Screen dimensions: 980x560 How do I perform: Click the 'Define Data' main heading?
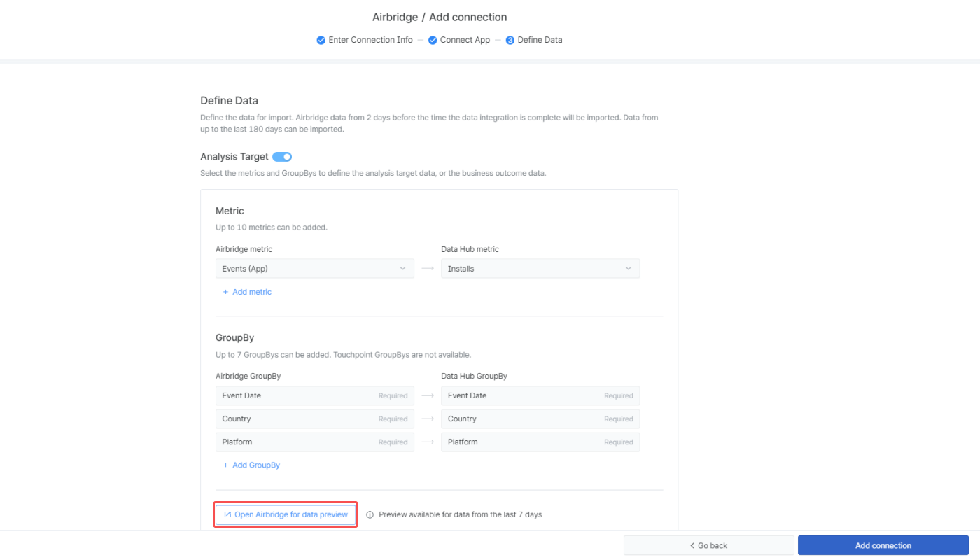[229, 101]
